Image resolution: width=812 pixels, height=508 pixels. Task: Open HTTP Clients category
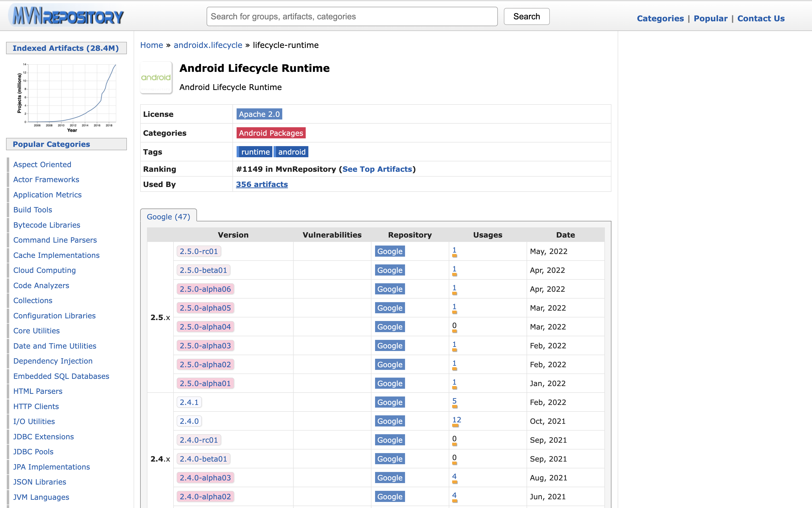click(x=36, y=407)
